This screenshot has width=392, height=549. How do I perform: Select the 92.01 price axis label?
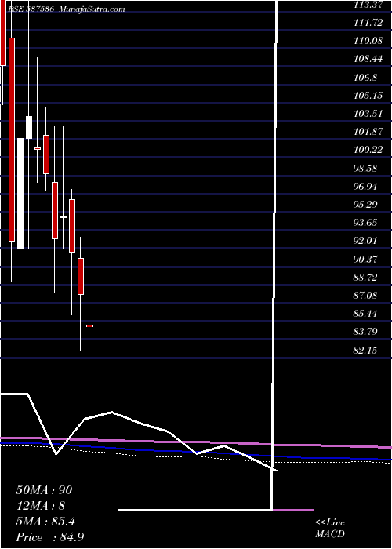365,241
